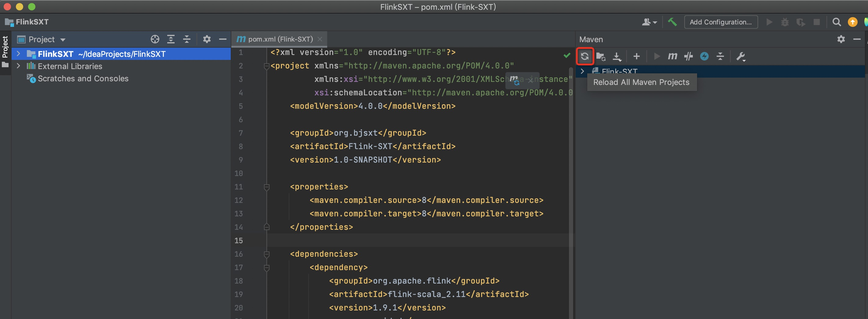Viewport: 868px width, 319px height.
Task: Click the Run toolbar icon
Action: (x=769, y=22)
